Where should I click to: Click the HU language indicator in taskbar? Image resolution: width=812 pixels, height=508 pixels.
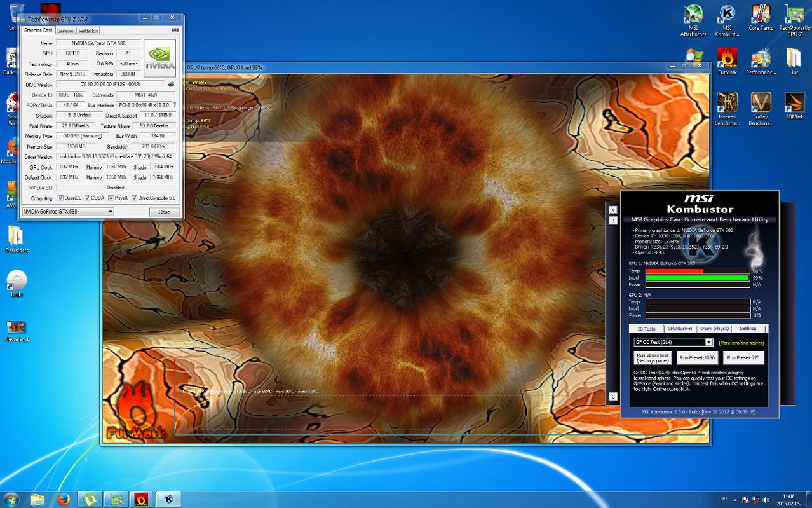point(724,499)
